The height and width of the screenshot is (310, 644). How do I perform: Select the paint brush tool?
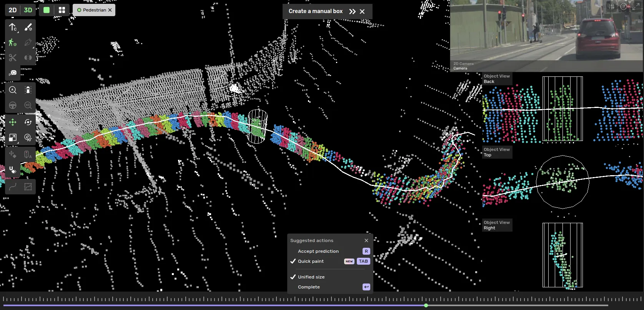point(28,27)
